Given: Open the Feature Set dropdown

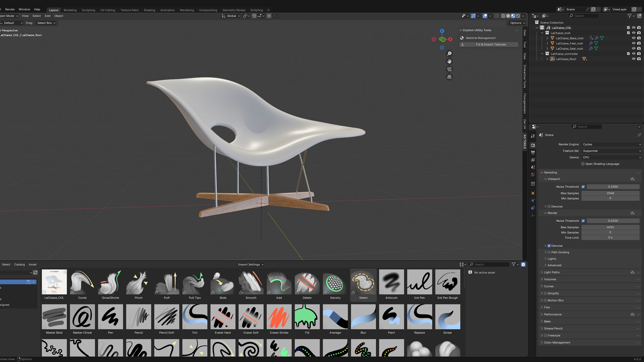Looking at the screenshot, I should pos(612,151).
